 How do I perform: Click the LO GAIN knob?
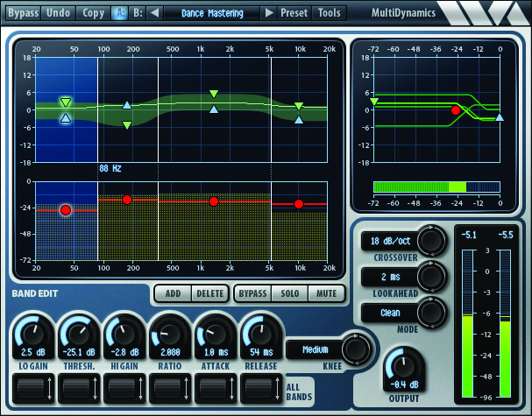[33, 335]
